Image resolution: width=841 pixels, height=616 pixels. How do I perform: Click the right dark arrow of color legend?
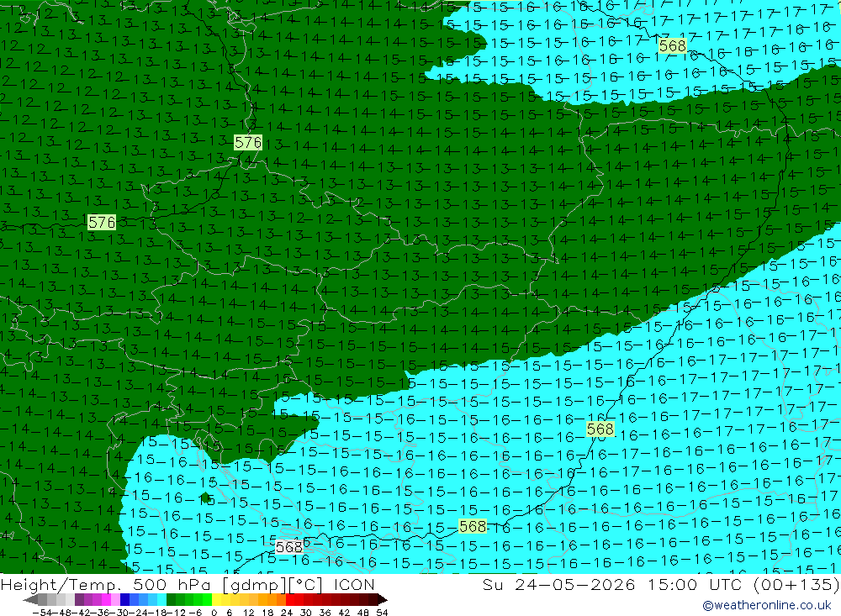[x=382, y=600]
